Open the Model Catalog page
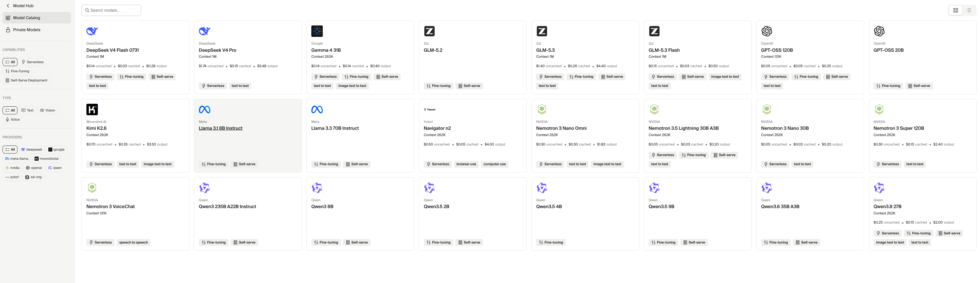The image size is (980, 283). 37,18
